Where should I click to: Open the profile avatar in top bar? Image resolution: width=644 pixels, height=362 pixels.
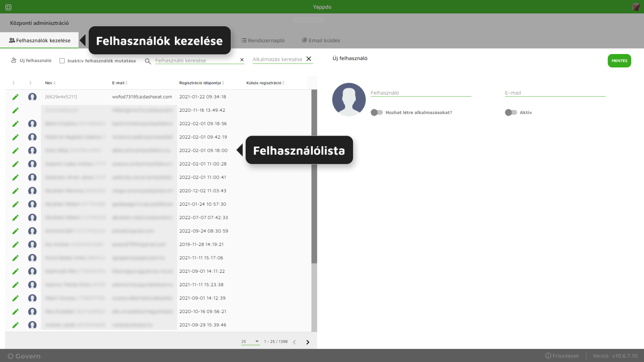coord(636,7)
